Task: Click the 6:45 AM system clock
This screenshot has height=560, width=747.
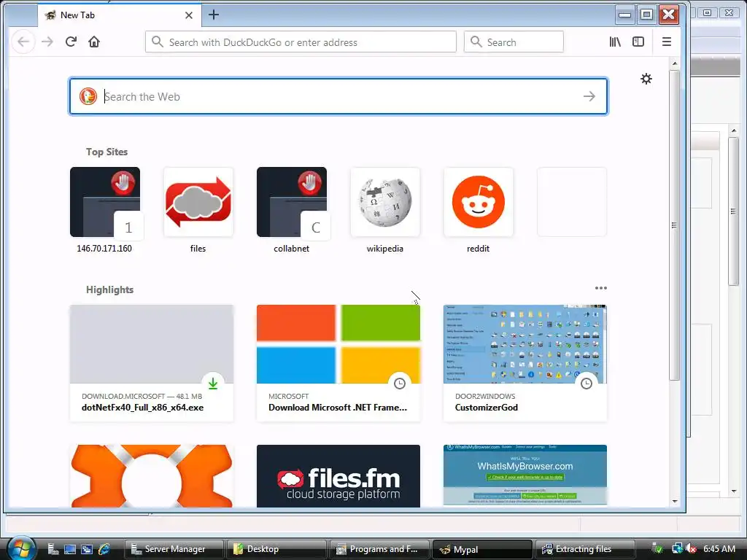Action: [719, 549]
